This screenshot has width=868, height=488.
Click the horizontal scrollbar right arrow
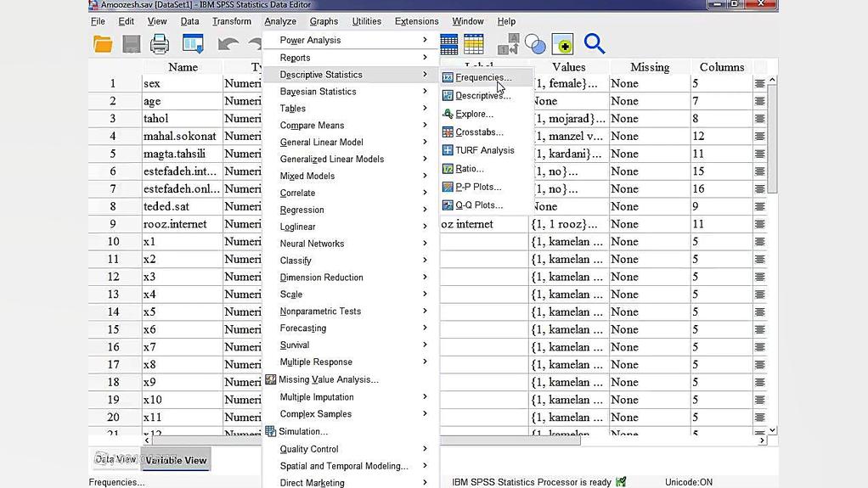(762, 440)
